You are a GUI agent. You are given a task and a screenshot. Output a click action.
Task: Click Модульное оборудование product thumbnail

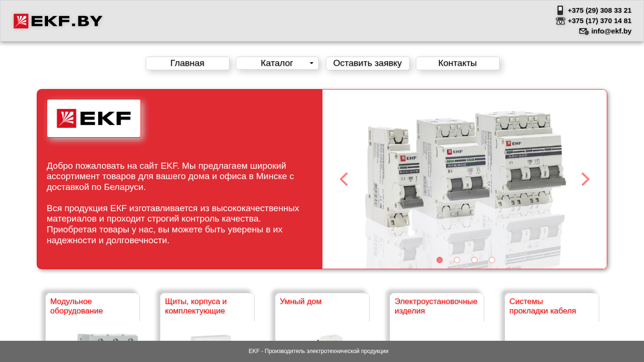[107, 337]
